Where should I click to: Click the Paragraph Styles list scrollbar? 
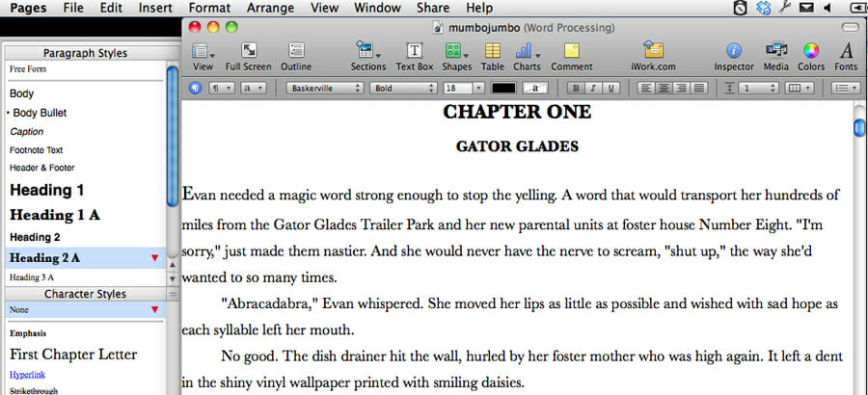(173, 137)
